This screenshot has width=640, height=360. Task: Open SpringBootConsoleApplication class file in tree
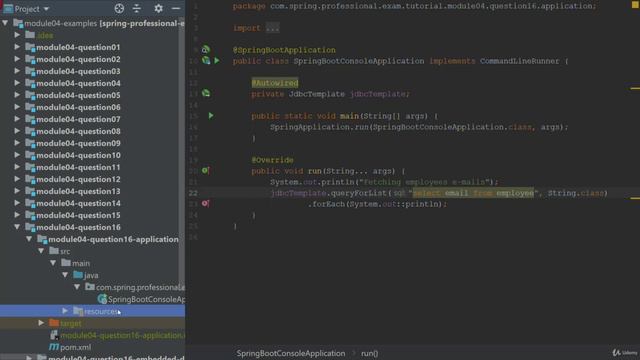coord(146,299)
